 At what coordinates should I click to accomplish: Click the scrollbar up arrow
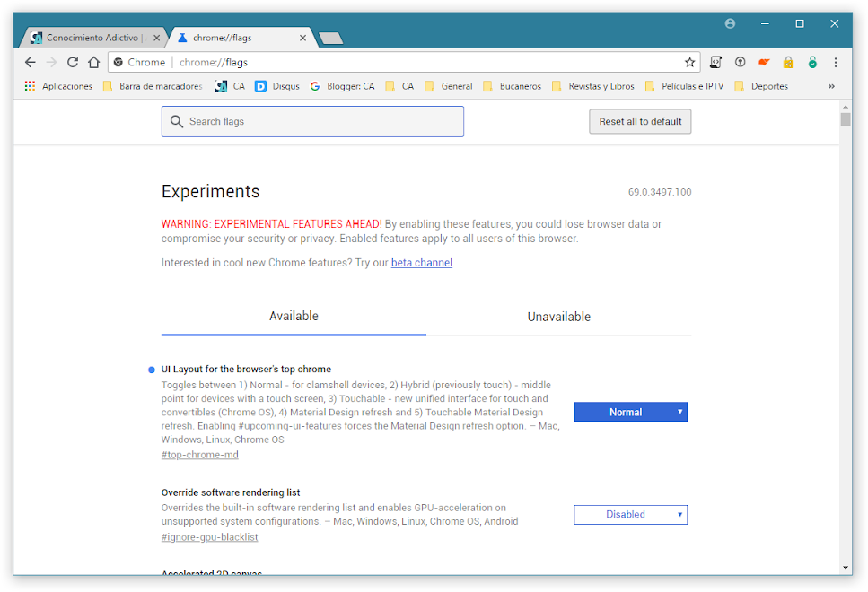coord(846,107)
